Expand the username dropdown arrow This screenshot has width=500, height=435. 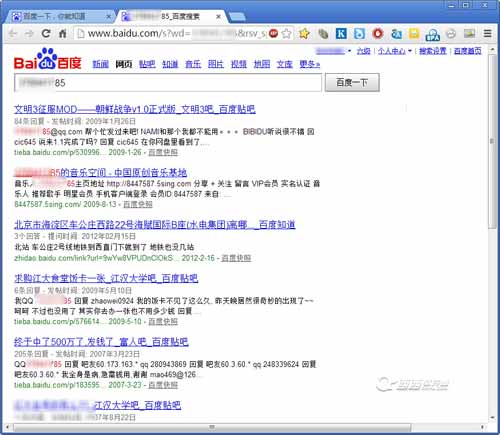click(x=349, y=51)
